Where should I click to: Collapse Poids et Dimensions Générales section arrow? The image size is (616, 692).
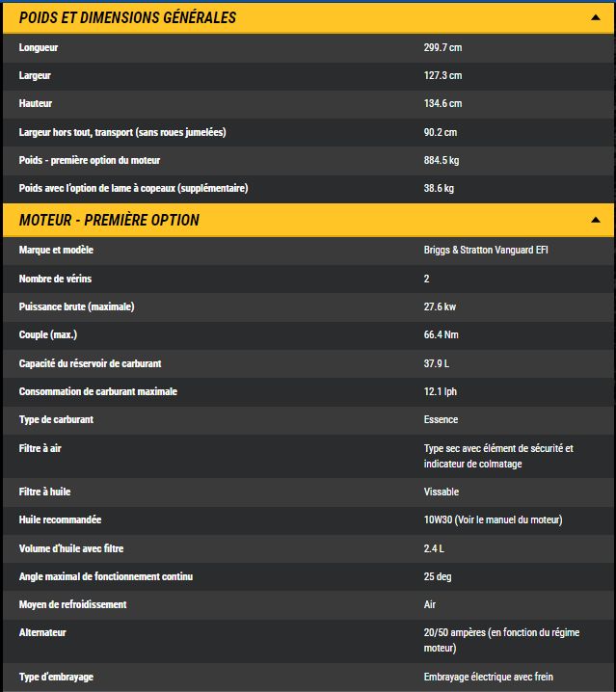click(596, 18)
